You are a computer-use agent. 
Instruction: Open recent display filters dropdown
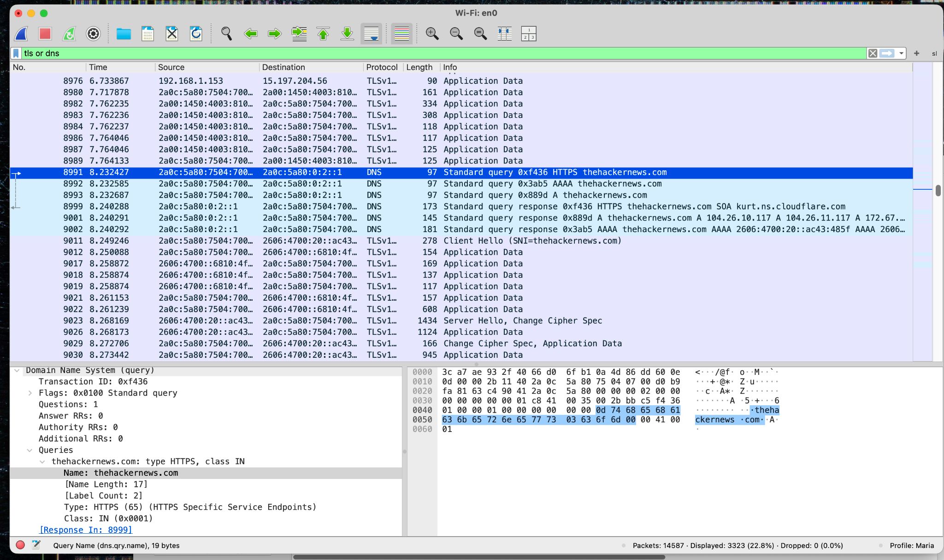901,53
